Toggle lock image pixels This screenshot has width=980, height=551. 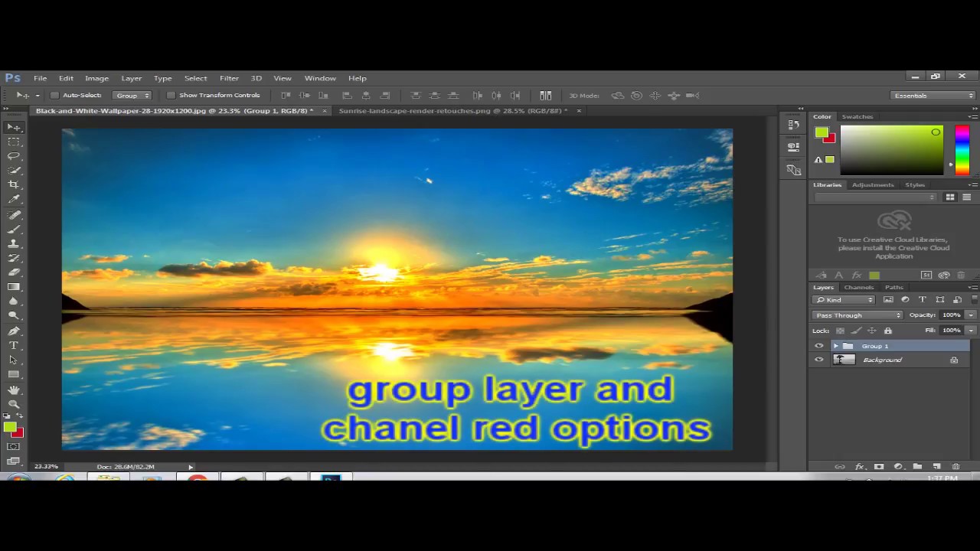click(x=856, y=331)
